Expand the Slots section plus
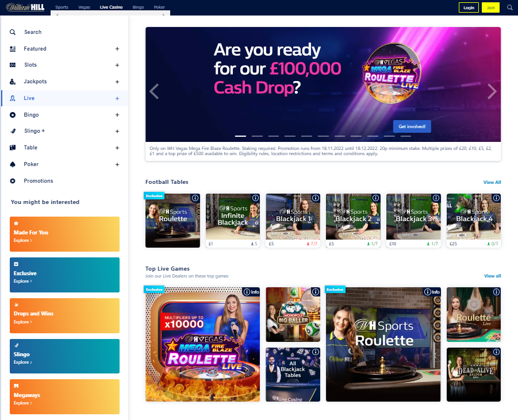This screenshot has height=420, width=518. (117, 65)
